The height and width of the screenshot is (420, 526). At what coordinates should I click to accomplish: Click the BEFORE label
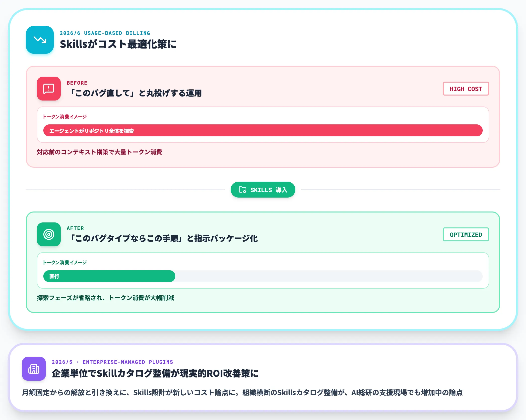tap(77, 83)
